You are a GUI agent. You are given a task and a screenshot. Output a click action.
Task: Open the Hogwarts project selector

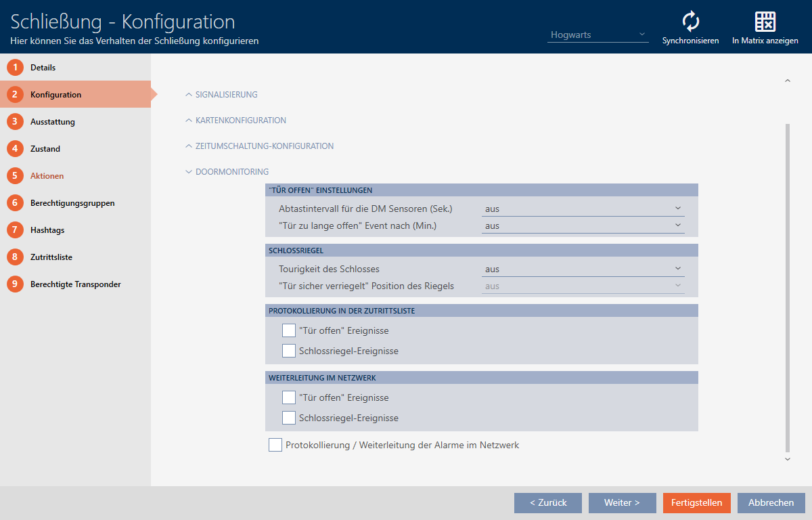click(x=597, y=35)
